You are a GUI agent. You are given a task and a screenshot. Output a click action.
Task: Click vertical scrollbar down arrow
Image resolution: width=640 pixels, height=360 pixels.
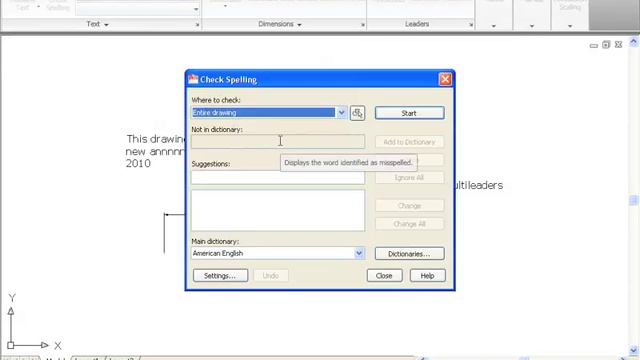633,350
